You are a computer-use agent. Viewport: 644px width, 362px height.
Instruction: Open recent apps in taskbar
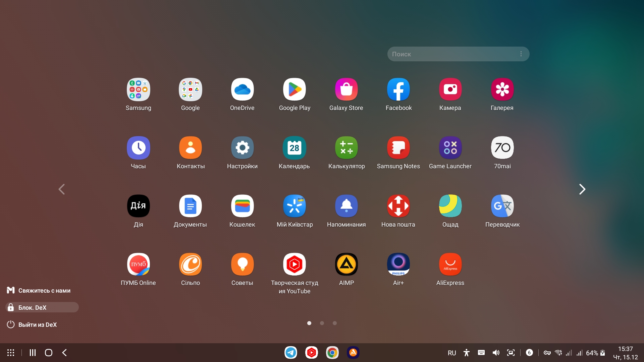pyautogui.click(x=33, y=353)
